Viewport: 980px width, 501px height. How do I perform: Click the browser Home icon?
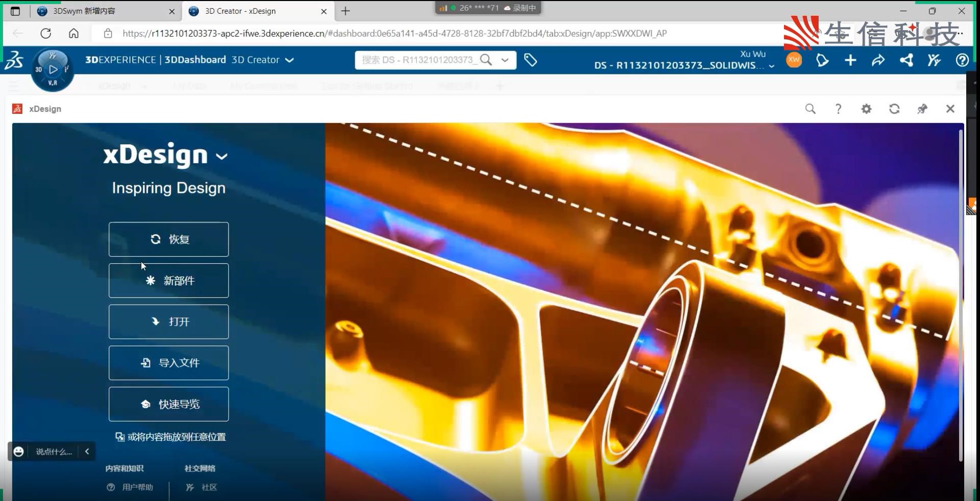tap(73, 33)
